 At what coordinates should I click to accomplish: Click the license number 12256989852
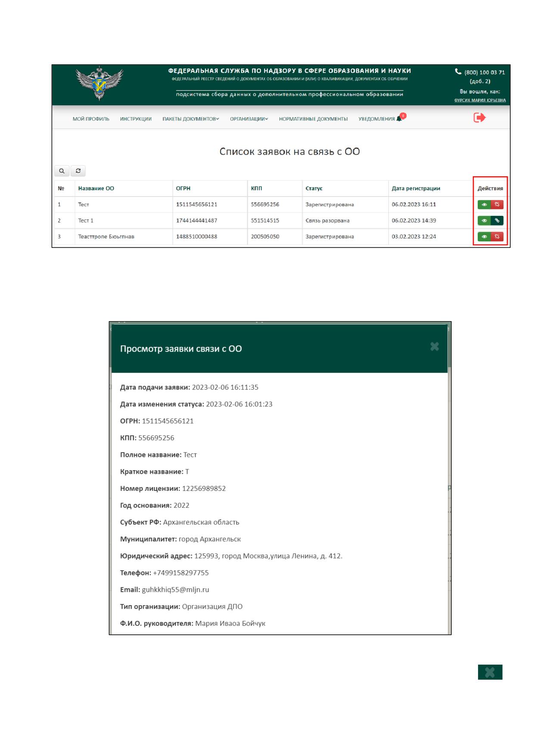pyautogui.click(x=204, y=488)
